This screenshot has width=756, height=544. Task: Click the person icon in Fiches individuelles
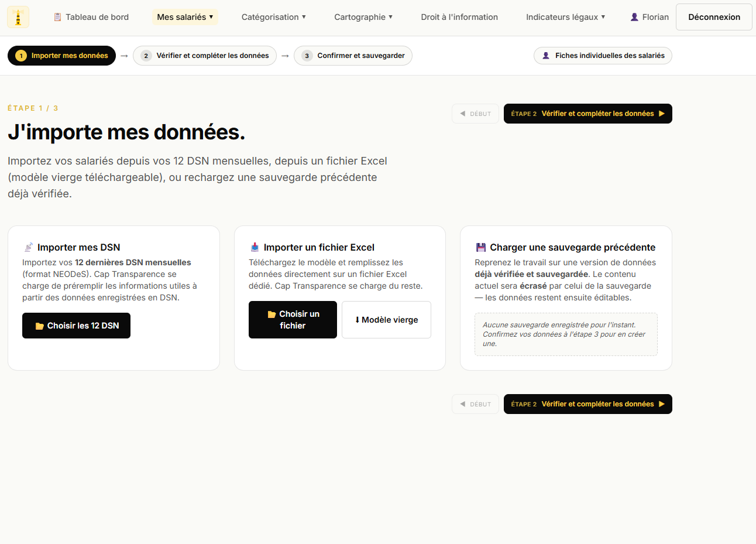(546, 56)
